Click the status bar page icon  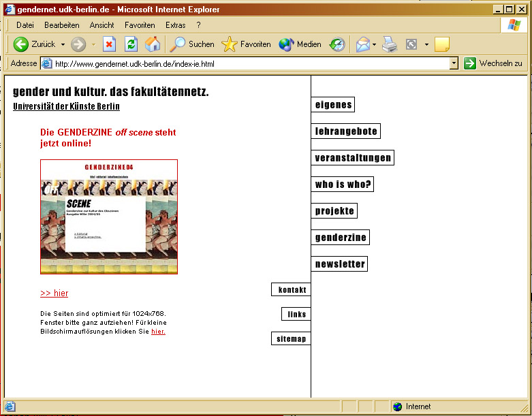pos(10,406)
